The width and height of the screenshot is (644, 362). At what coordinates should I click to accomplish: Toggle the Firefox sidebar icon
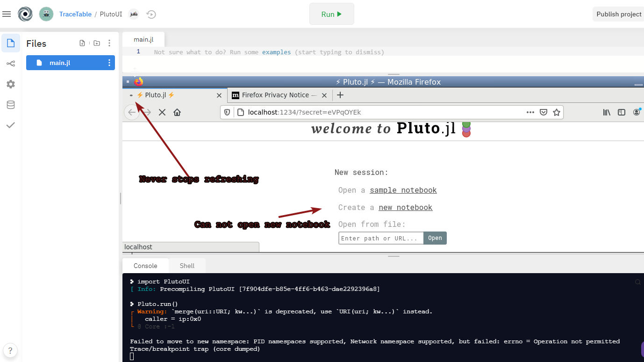[x=622, y=112]
